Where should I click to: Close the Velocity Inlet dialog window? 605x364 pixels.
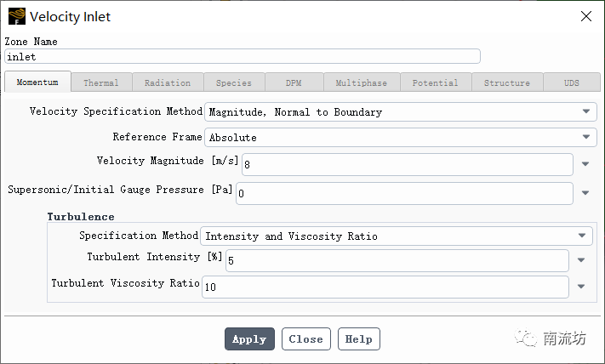(586, 16)
